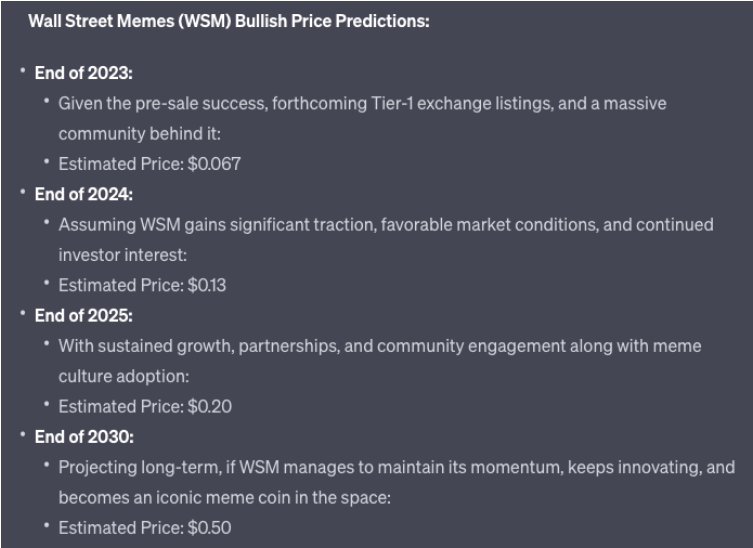Viewport: 753px width, 548px height.
Task: Click the Estimated Price $0.13 line
Action: (x=142, y=285)
